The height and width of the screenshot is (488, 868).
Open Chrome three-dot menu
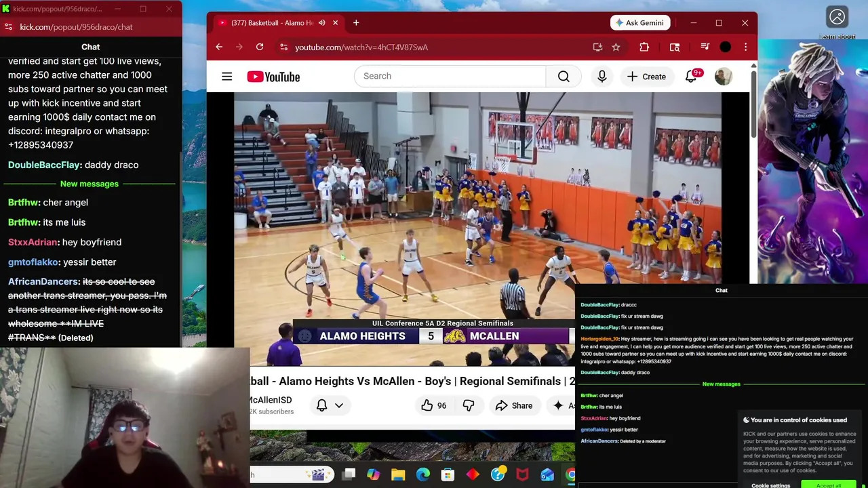point(745,47)
